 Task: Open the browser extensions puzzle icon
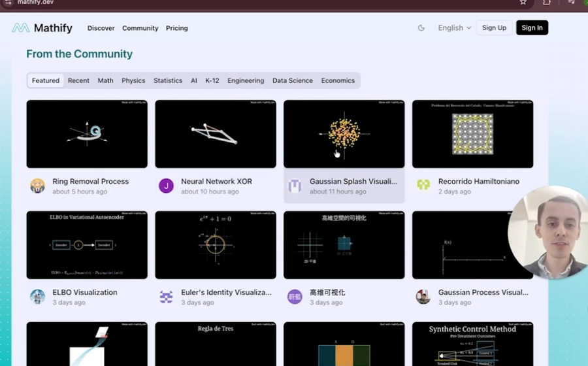546,3
